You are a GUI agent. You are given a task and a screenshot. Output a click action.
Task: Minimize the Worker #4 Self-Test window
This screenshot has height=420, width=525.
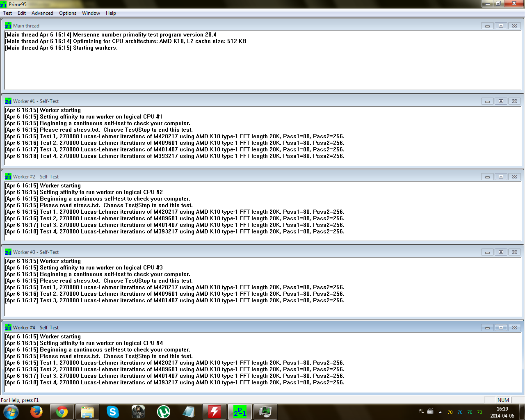pos(487,327)
